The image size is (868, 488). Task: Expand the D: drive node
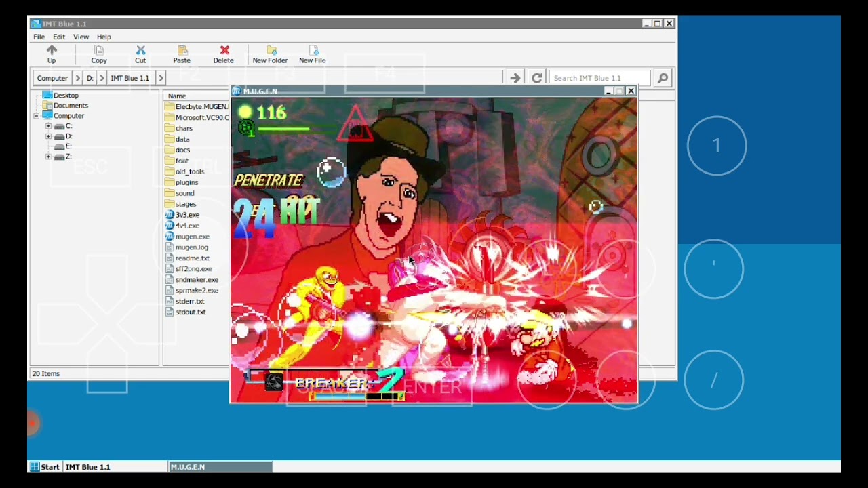click(x=48, y=136)
